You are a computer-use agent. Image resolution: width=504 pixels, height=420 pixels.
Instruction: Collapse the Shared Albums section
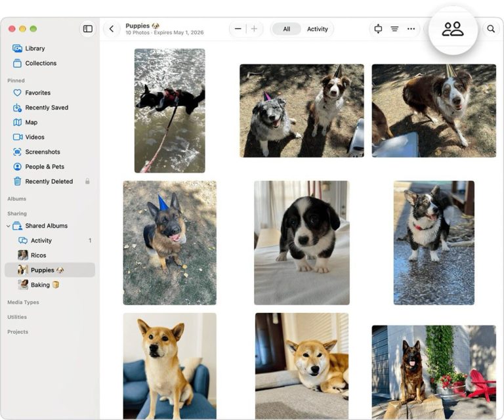point(8,226)
